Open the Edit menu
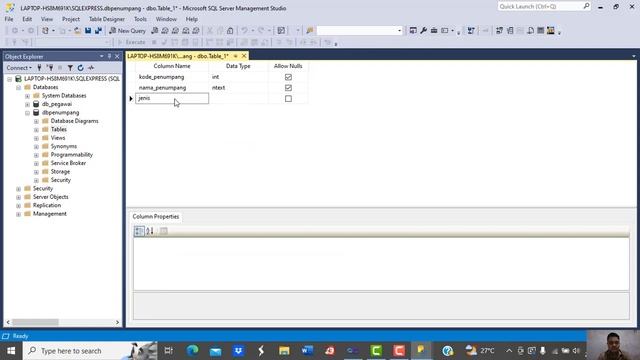The height and width of the screenshot is (360, 640). coord(27,19)
